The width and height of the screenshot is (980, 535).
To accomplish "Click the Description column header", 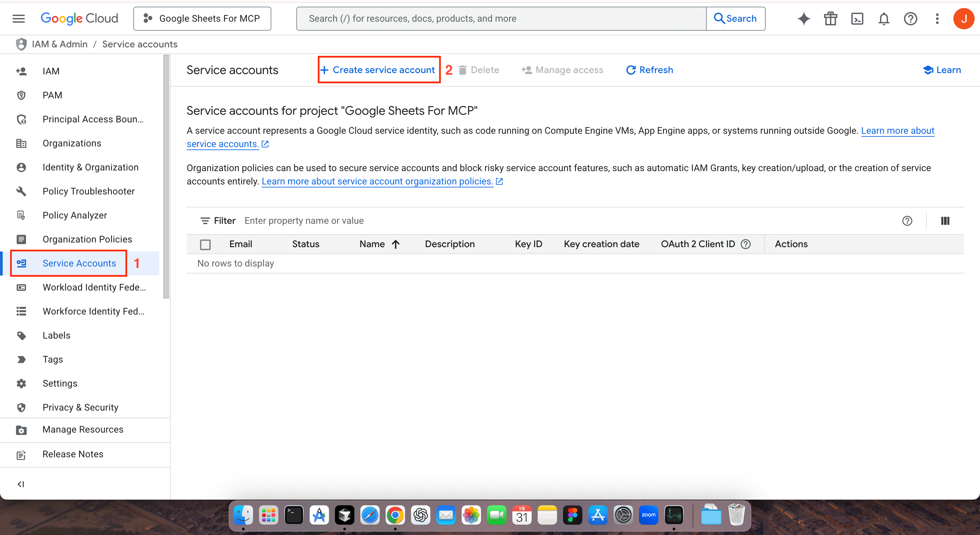I will tap(450, 244).
